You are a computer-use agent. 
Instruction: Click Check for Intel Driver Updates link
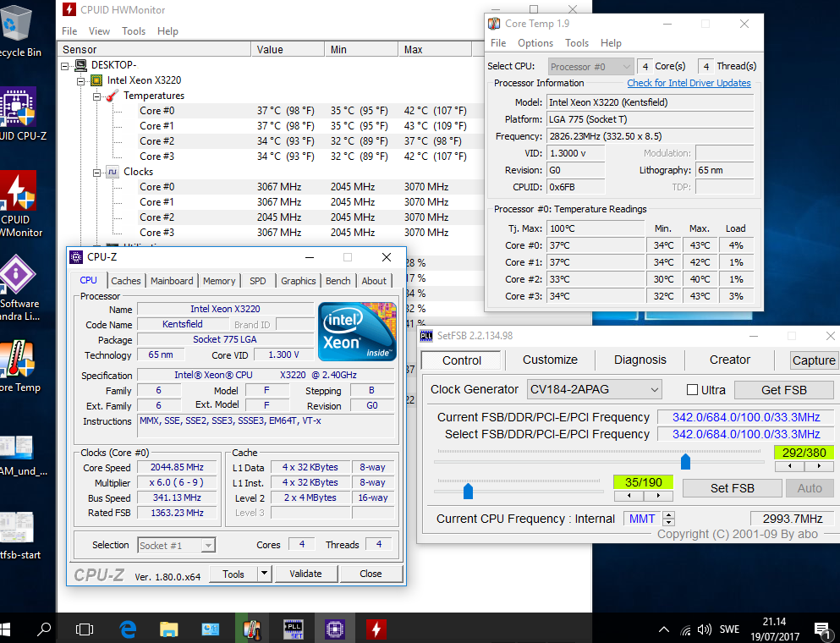[x=689, y=83]
